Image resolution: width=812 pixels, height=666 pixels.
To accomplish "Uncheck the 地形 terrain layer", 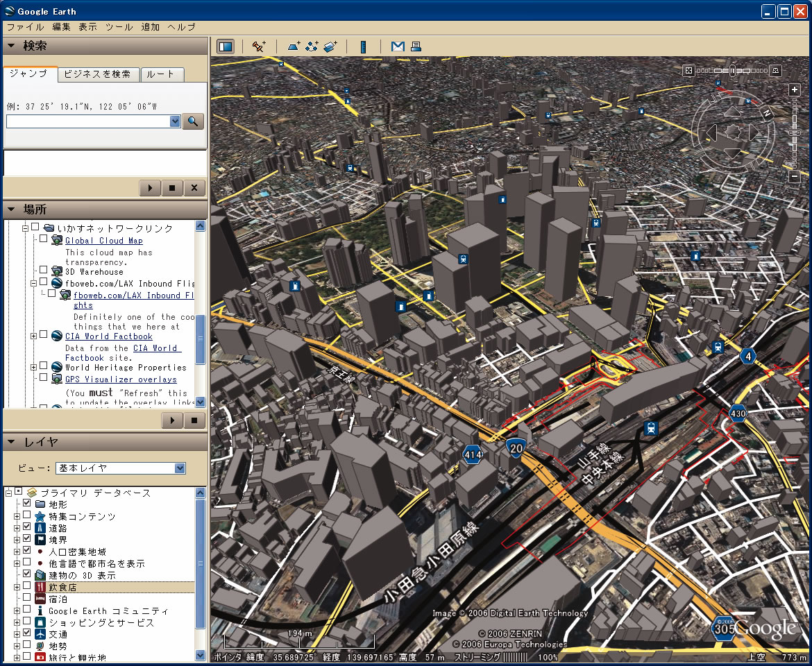I will click(27, 503).
